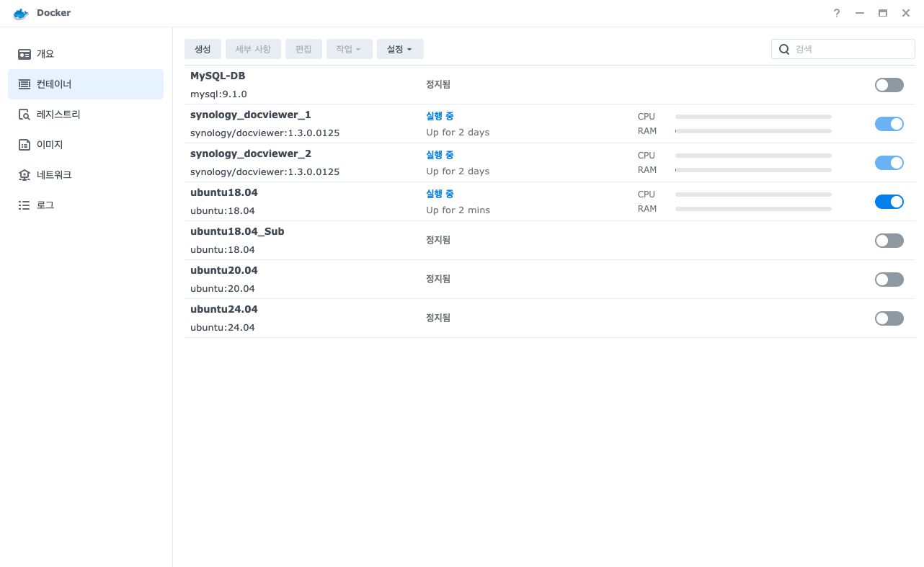Open the 레지스트리 registry section
The height and width of the screenshot is (567, 924).
86,115
